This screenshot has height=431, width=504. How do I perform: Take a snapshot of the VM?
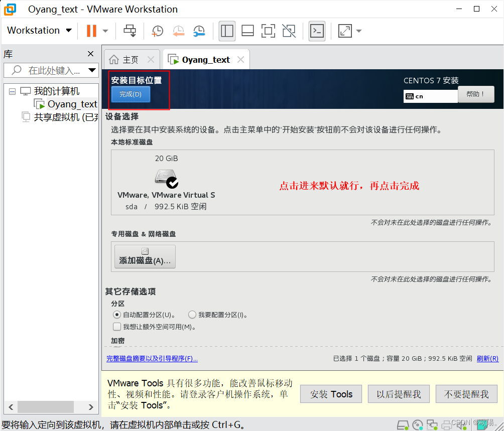(158, 31)
